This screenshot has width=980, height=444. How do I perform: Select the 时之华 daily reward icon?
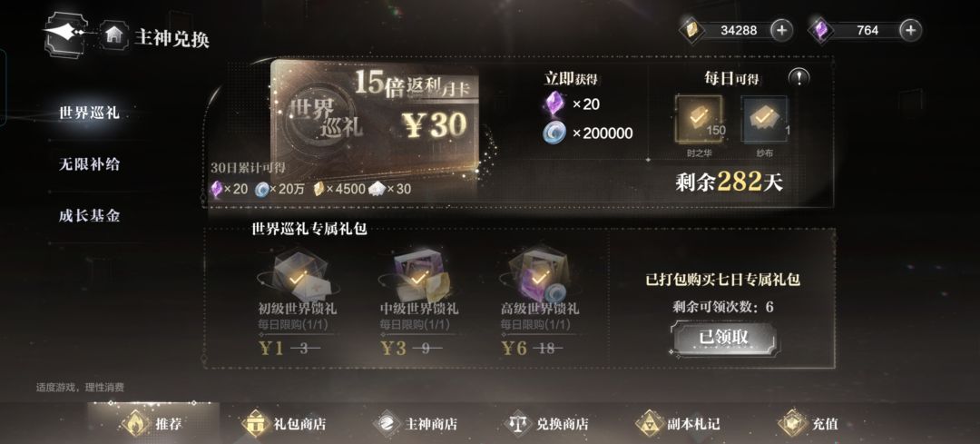tap(699, 119)
